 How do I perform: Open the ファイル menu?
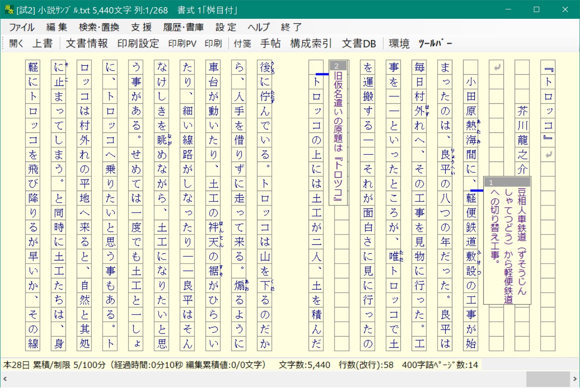(x=21, y=27)
